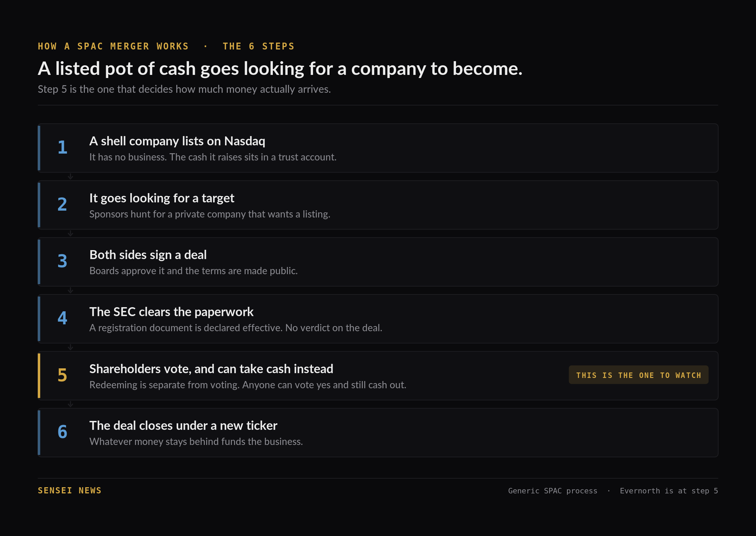Click the blue step number 6
This screenshot has width=756, height=536.
pos(62,432)
